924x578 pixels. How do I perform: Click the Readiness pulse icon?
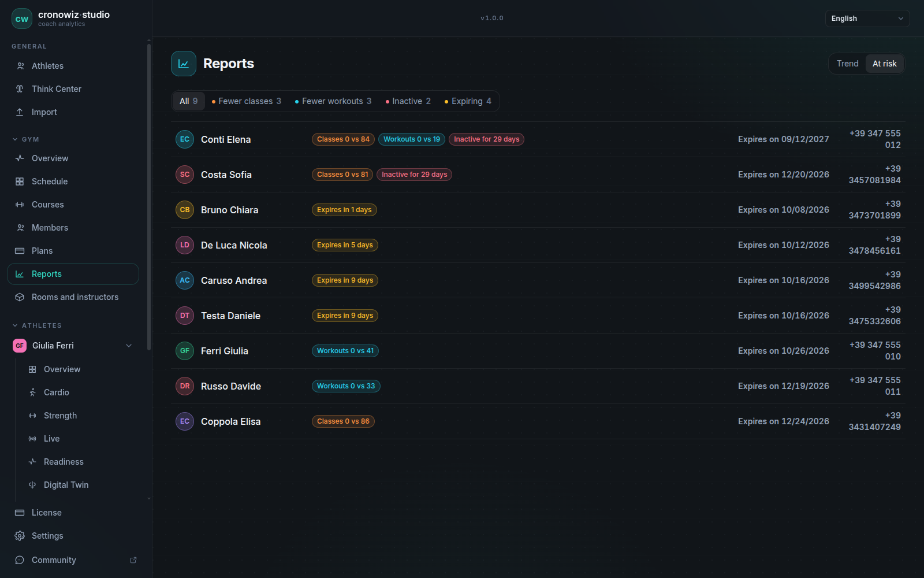point(32,462)
